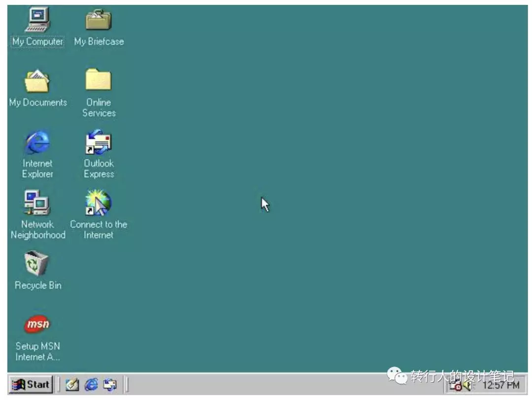Image resolution: width=532 pixels, height=400 pixels.
Task: Launch Outlook Express from Quick Launch
Action: pos(110,385)
